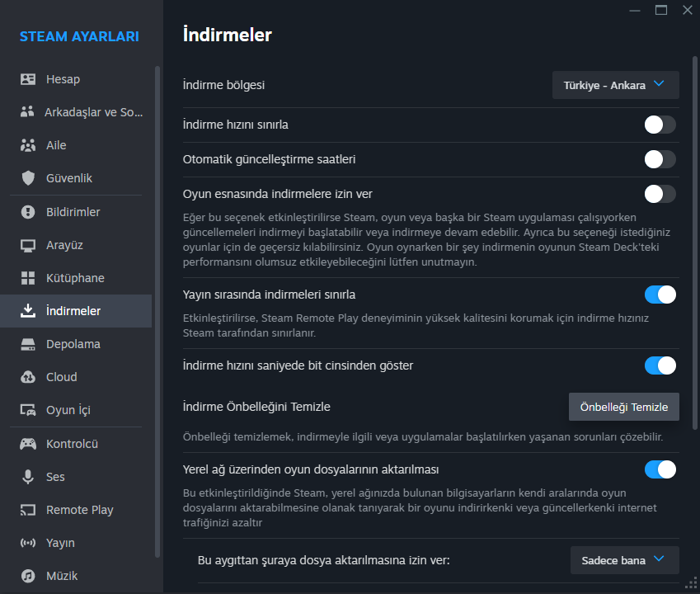Disable Yayın sırasında indirmeleri sınırla
This screenshot has height=594, width=700.
click(x=660, y=295)
